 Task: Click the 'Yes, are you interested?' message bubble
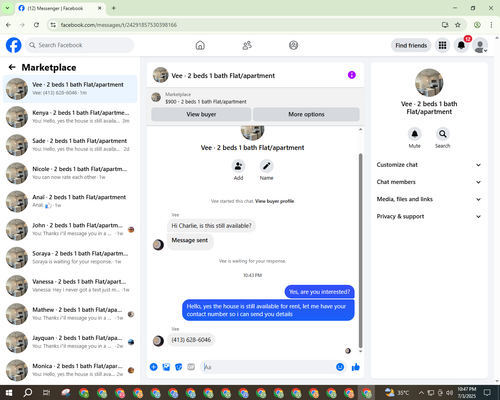pos(319,292)
